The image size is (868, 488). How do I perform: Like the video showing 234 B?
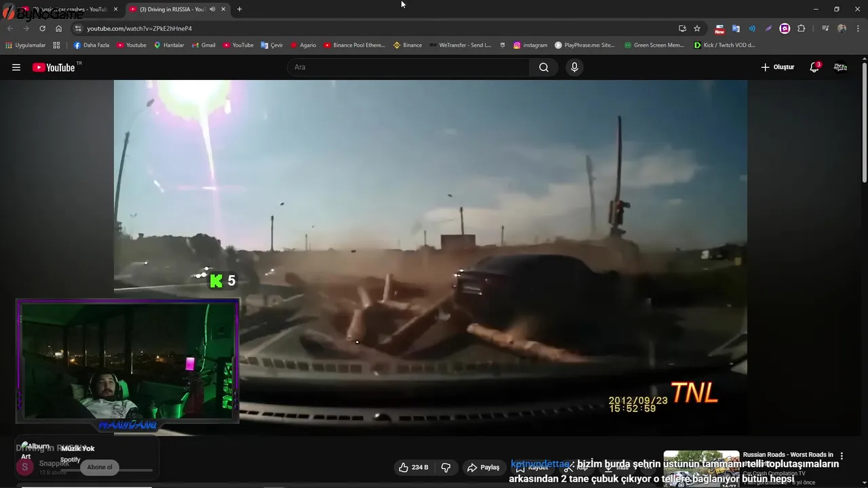(414, 468)
